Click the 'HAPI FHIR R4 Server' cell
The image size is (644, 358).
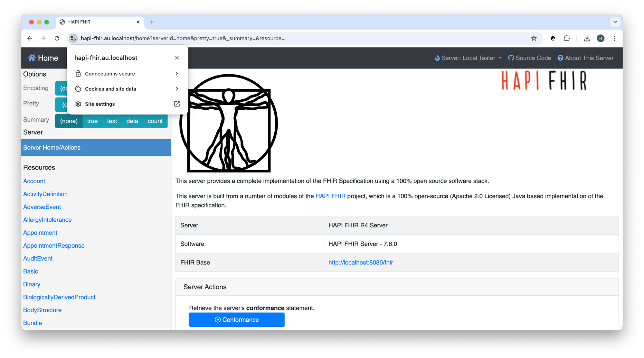point(471,225)
